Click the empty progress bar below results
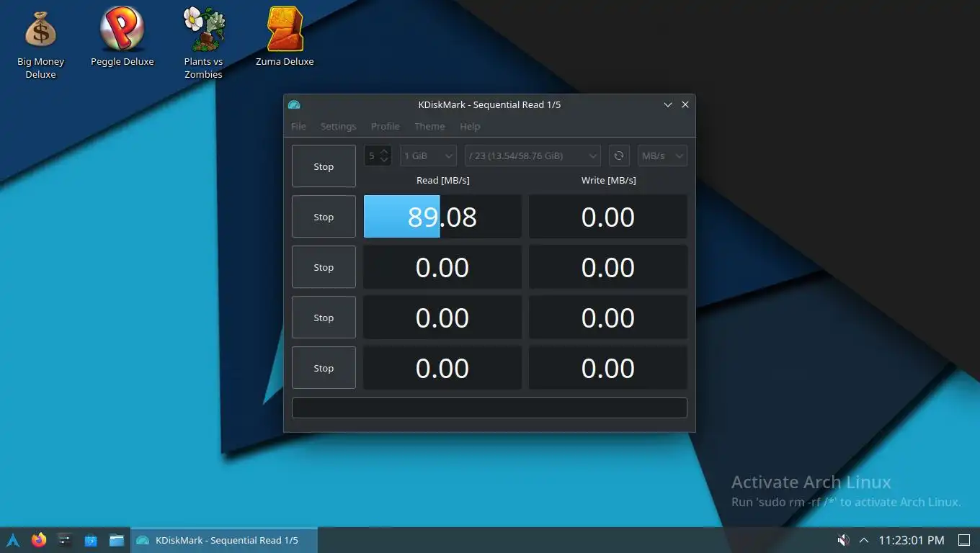 tap(489, 408)
